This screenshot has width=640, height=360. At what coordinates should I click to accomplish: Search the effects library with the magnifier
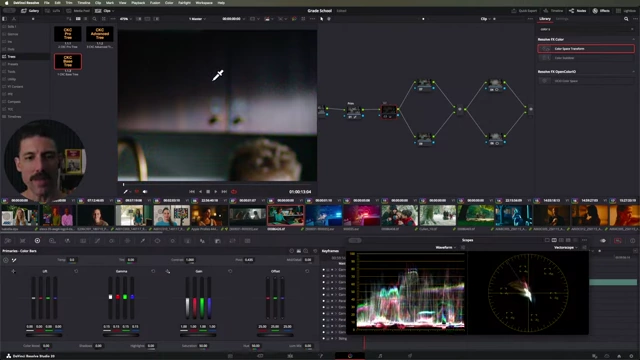coord(626,19)
